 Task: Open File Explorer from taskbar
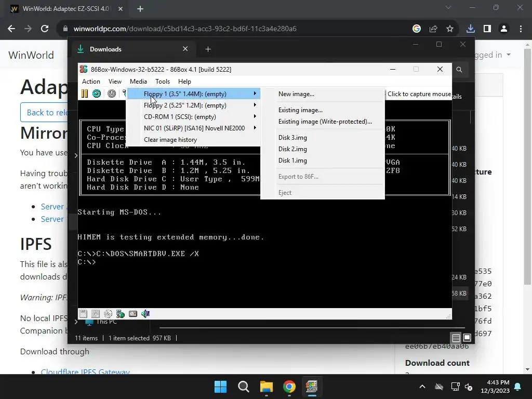pos(267,387)
